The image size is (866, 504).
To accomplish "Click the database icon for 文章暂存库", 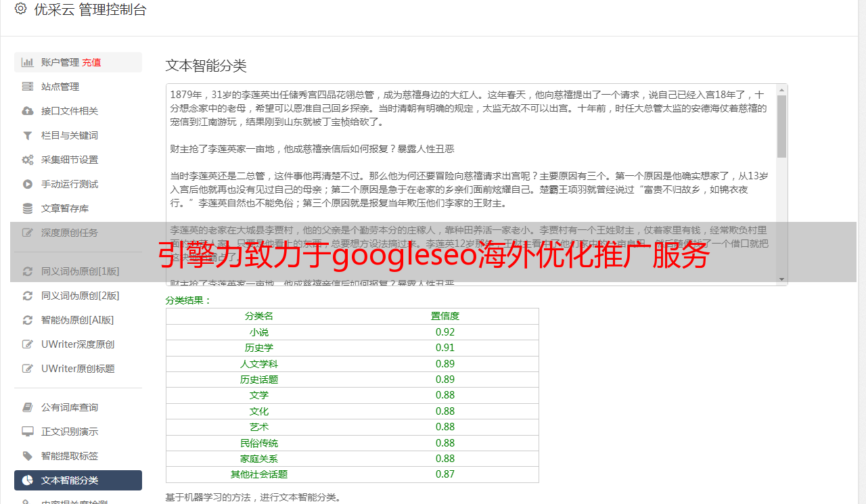I will coord(28,208).
